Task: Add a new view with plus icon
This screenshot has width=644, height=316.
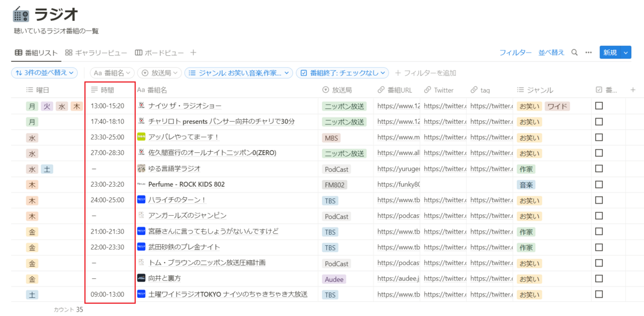Action: [x=193, y=53]
